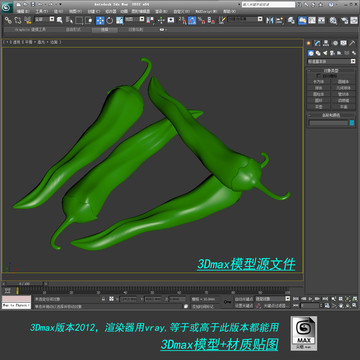Open the quick access toolbar dropdown arrow
The height and width of the screenshot is (360, 360).
60,4
